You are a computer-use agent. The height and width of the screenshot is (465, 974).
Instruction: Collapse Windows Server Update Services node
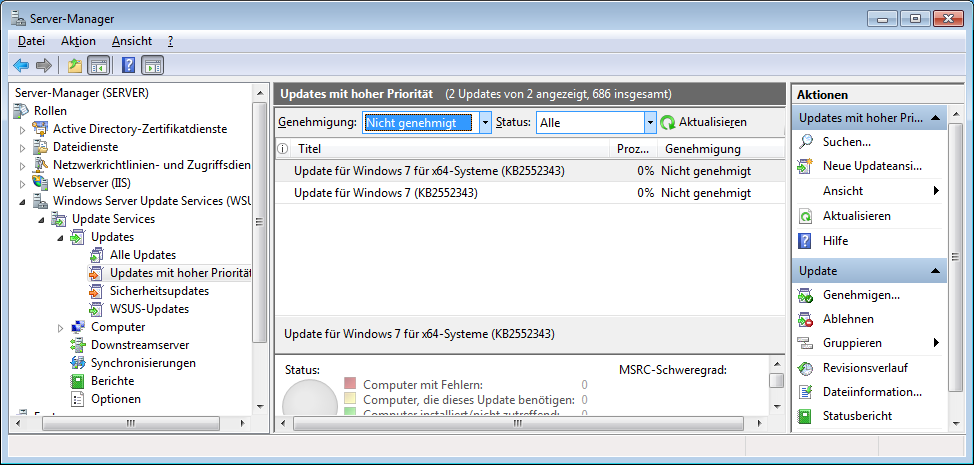pyautogui.click(x=23, y=201)
